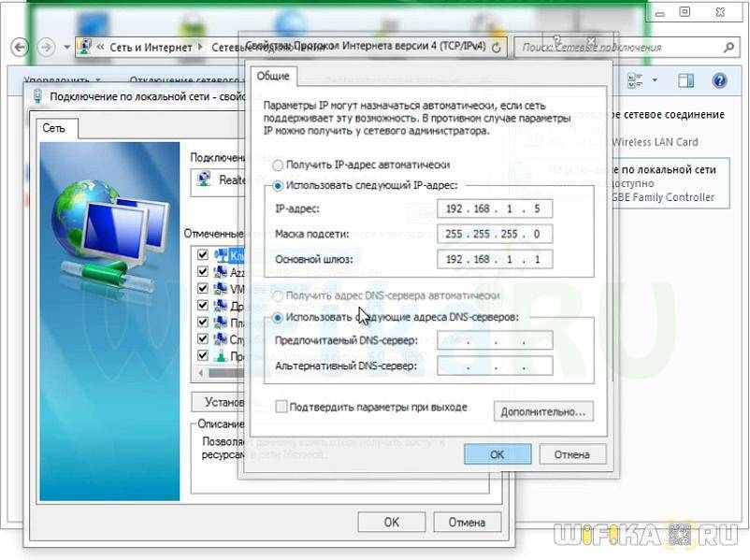
Task: Click the Back navigation arrow in Explorer
Action: click(x=20, y=47)
